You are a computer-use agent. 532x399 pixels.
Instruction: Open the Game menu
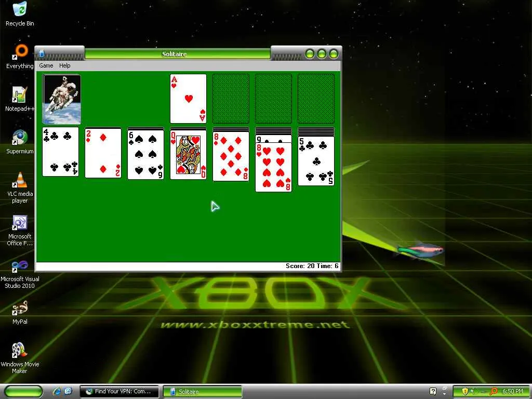pos(46,65)
